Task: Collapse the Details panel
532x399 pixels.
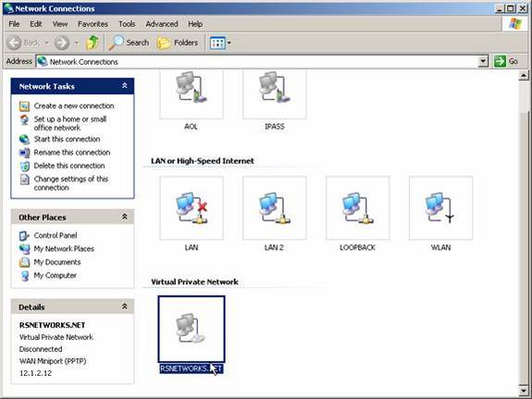Action: tap(125, 306)
